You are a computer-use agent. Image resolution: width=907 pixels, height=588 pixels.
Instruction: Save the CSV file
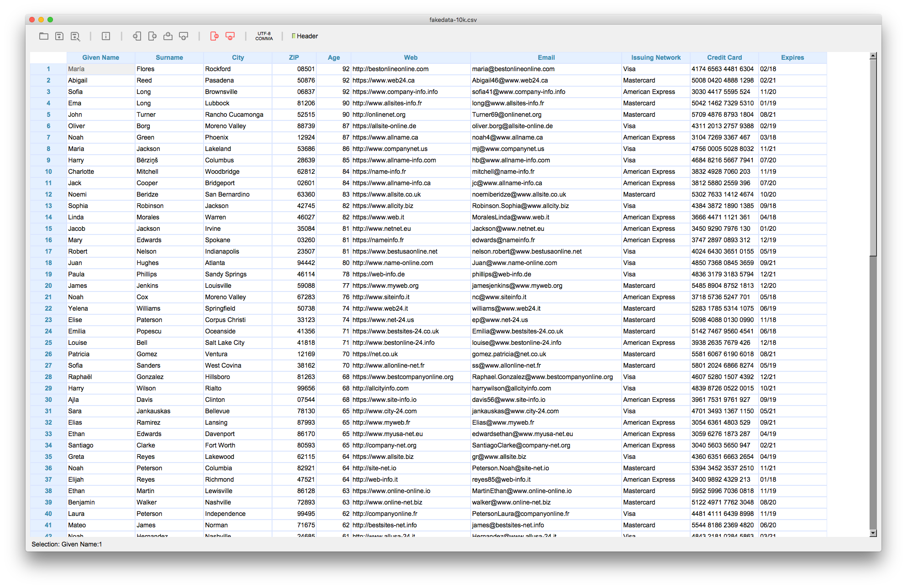click(x=59, y=36)
